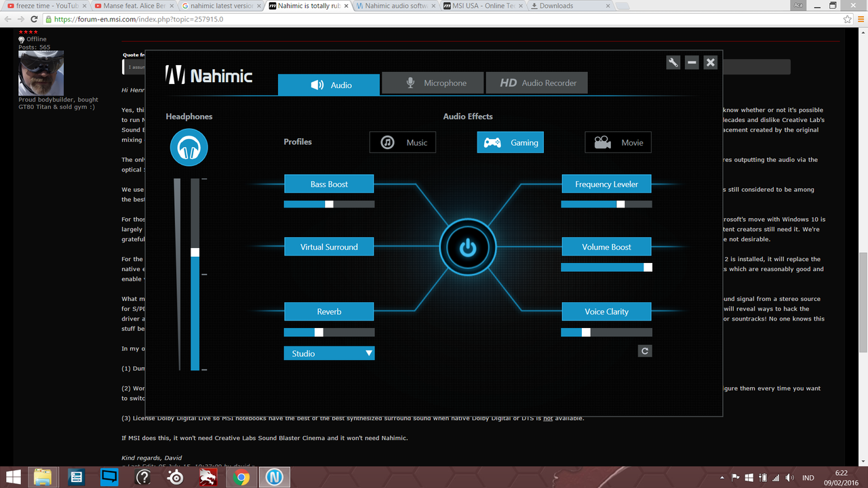This screenshot has height=488, width=868.
Task: Open the taskbar clock and date
Action: click(x=841, y=477)
